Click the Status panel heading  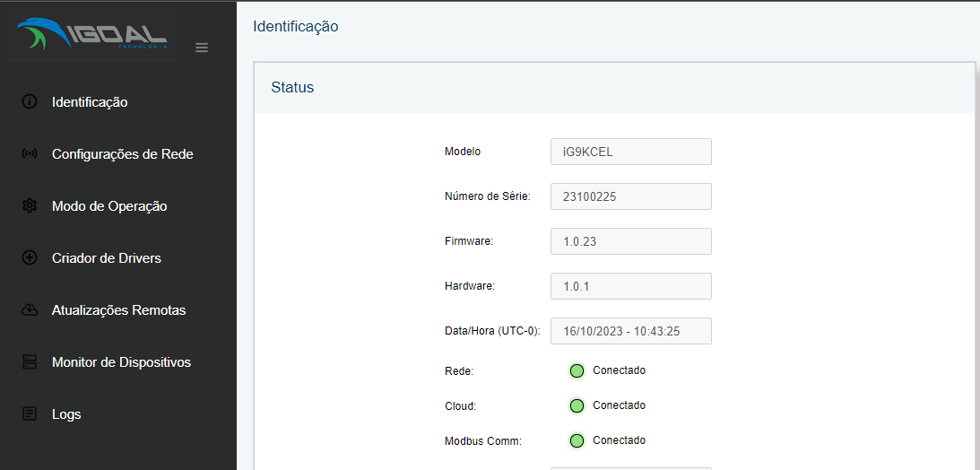pos(292,88)
